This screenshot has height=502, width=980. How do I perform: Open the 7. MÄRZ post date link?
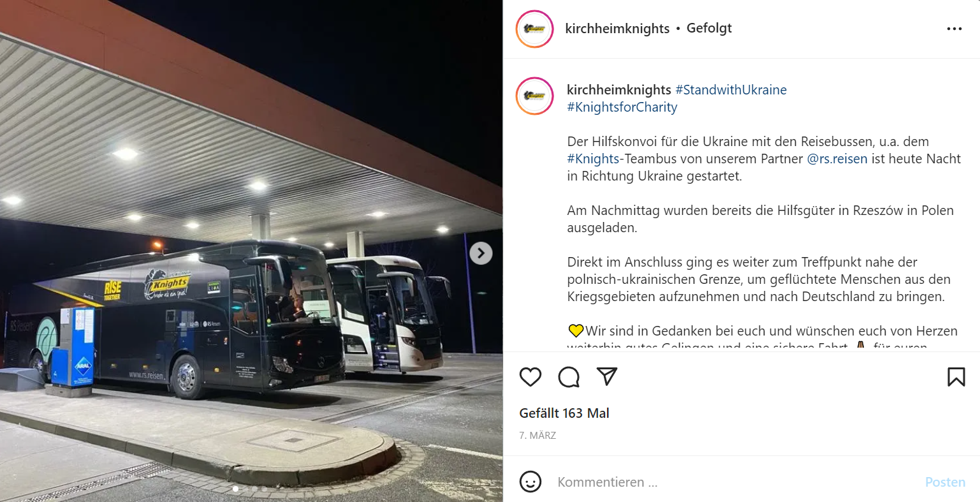point(538,436)
